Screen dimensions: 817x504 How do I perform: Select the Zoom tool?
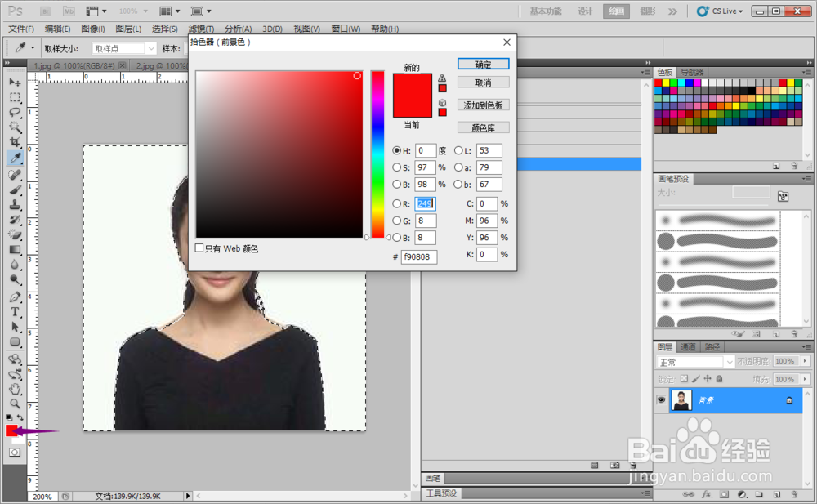pos(15,404)
